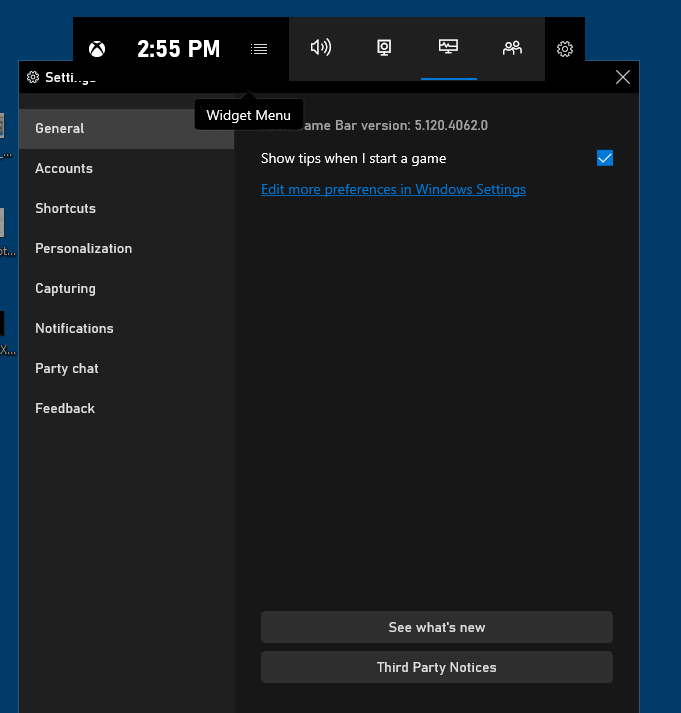Open the Capture widget icon

pyautogui.click(x=384, y=48)
